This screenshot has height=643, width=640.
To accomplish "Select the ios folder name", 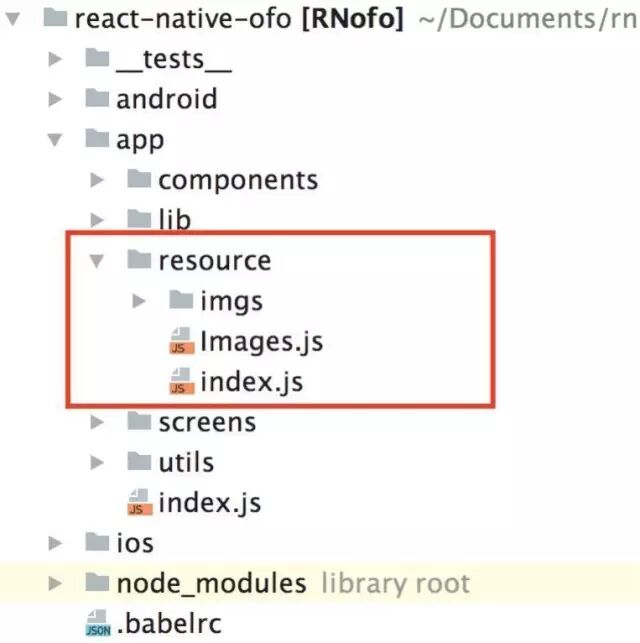I will point(135,543).
